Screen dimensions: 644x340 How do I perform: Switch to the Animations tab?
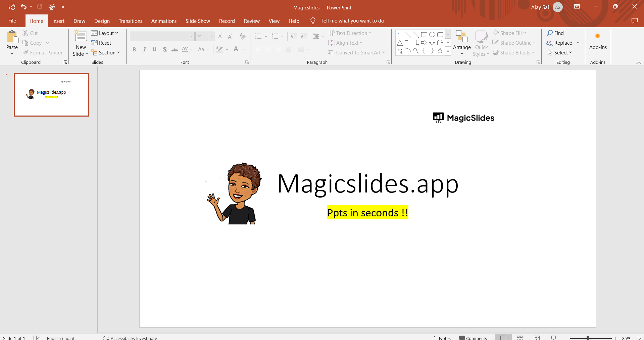point(164,21)
